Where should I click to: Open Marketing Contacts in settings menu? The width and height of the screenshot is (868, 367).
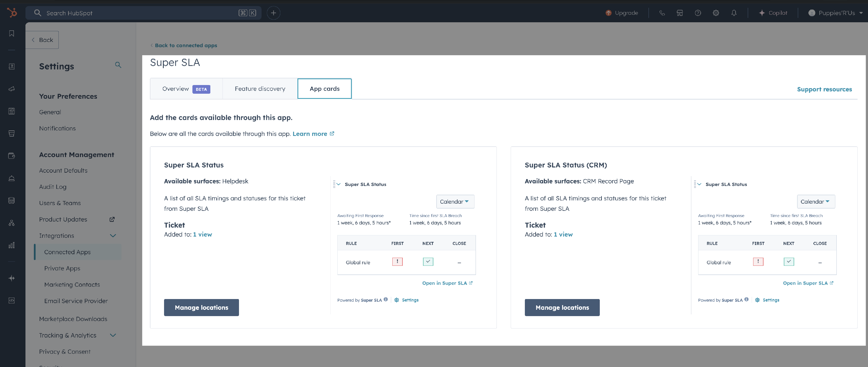click(72, 285)
